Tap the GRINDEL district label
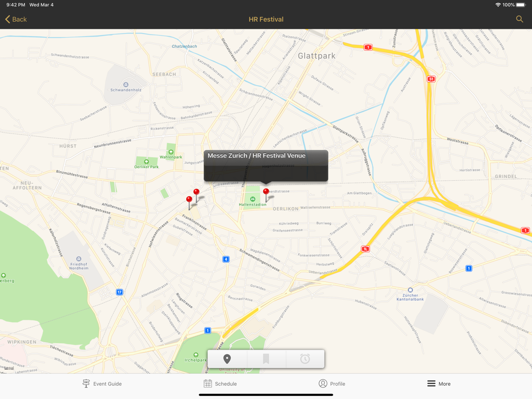This screenshot has width=532, height=399. pos(506,177)
